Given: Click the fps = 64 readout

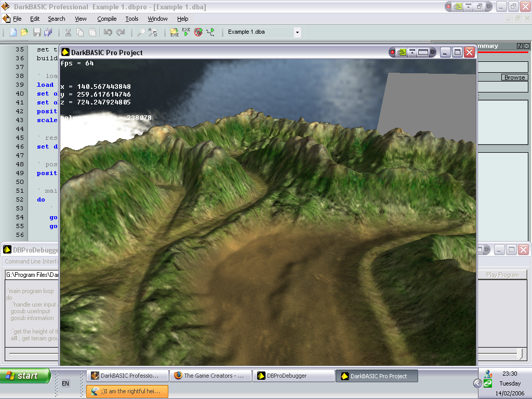Looking at the screenshot, I should [77, 63].
